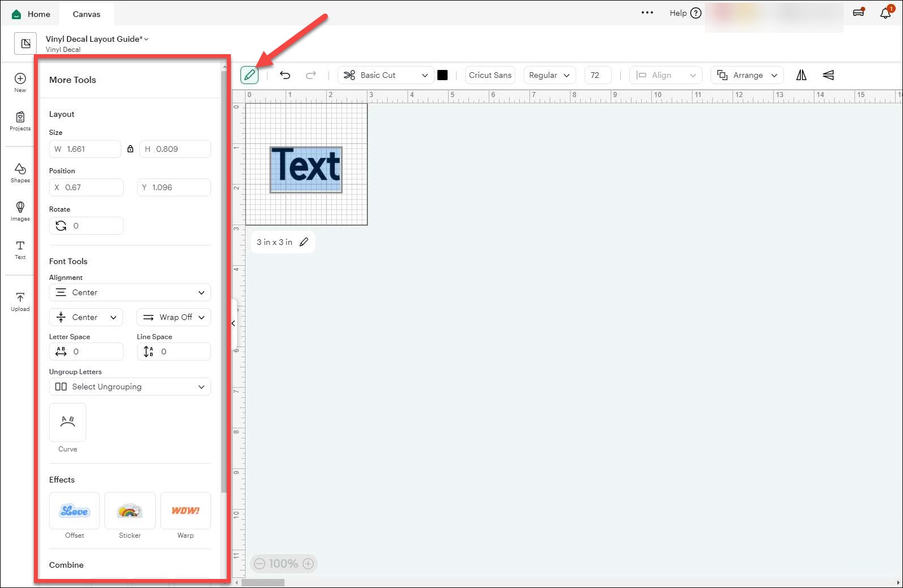The height and width of the screenshot is (588, 903).
Task: Open Images panel
Action: pyautogui.click(x=20, y=211)
